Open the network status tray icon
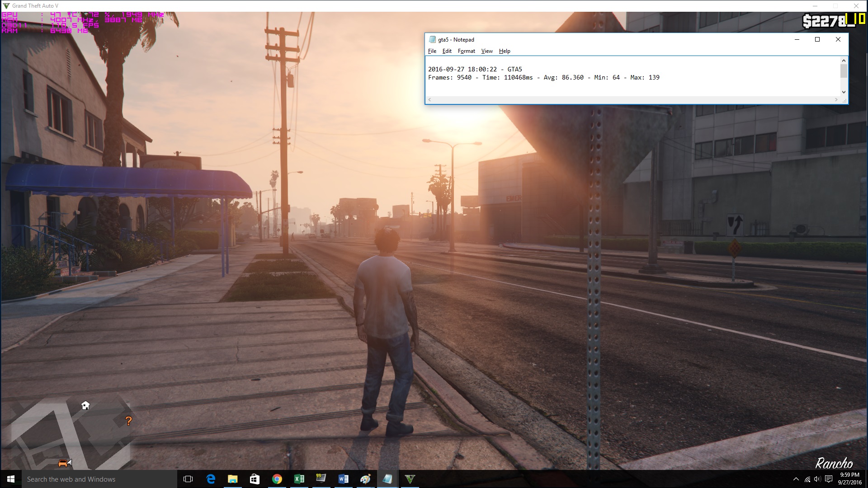 (807, 479)
